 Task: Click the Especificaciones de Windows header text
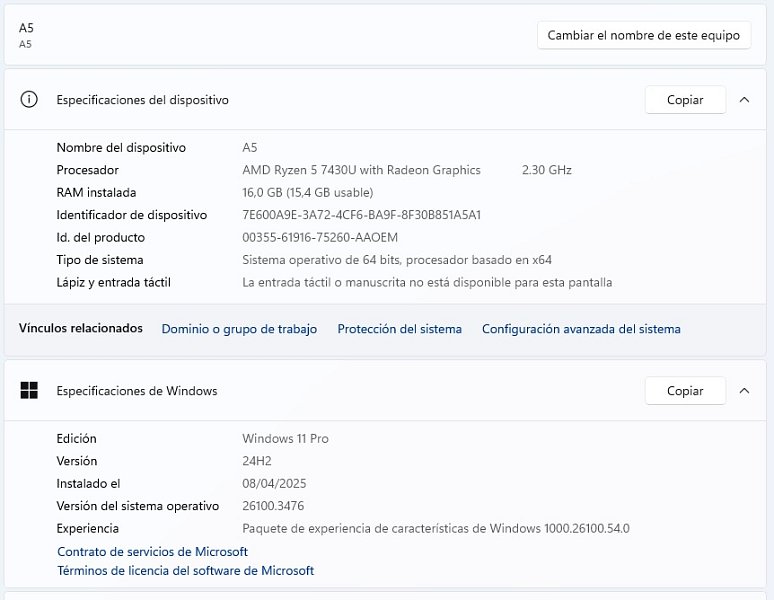(137, 391)
